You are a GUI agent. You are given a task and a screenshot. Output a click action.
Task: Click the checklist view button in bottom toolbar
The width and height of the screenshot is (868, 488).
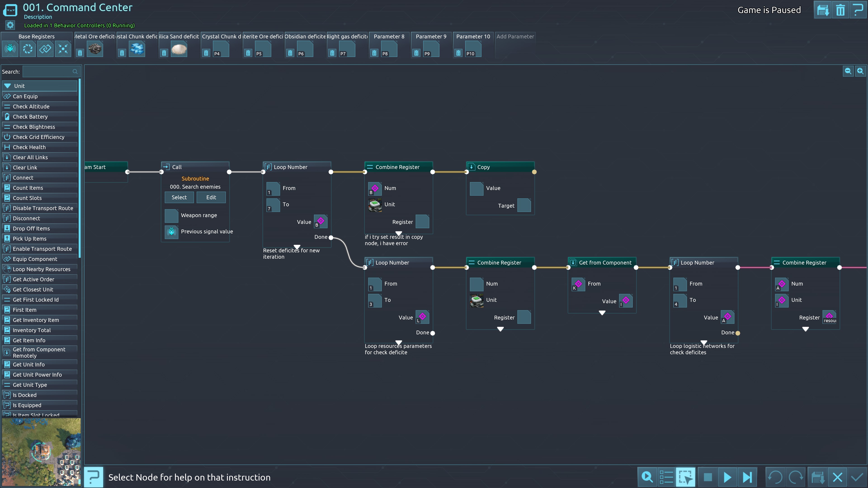[666, 477]
